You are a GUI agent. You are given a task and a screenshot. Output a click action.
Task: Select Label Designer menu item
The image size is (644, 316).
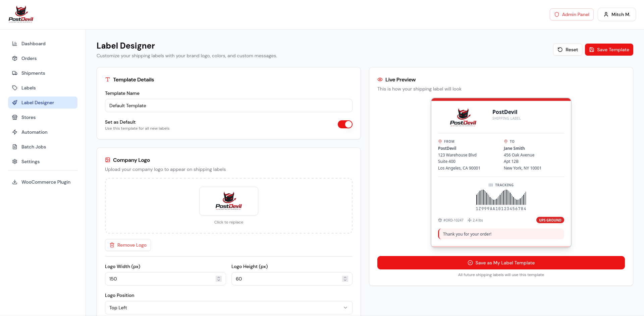coord(43,103)
